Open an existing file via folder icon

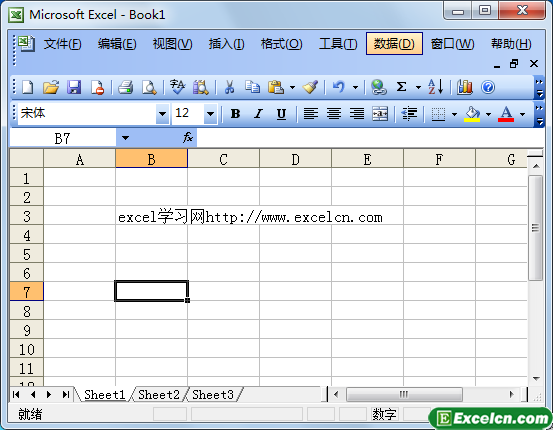coord(51,87)
